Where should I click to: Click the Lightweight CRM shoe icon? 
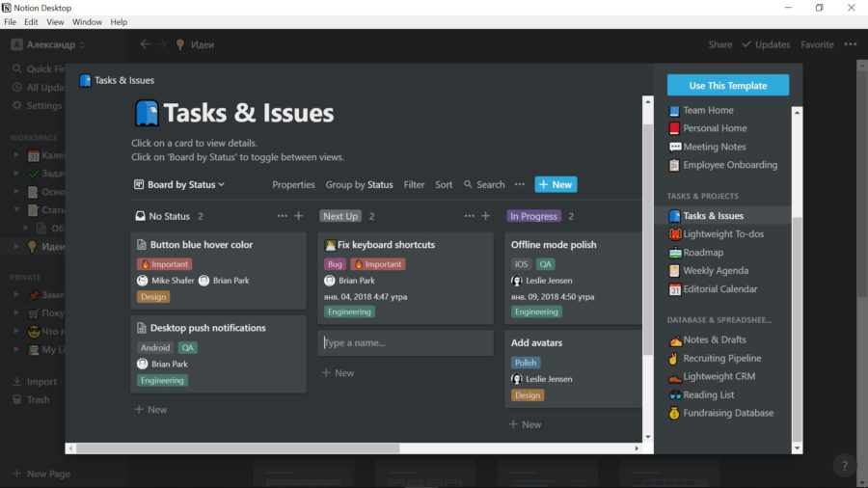coord(675,377)
